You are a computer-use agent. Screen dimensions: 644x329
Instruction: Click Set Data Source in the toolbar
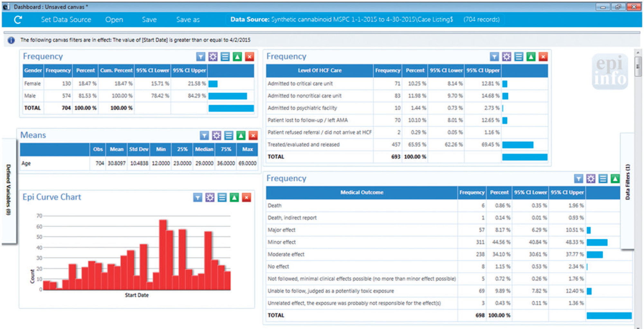click(66, 20)
